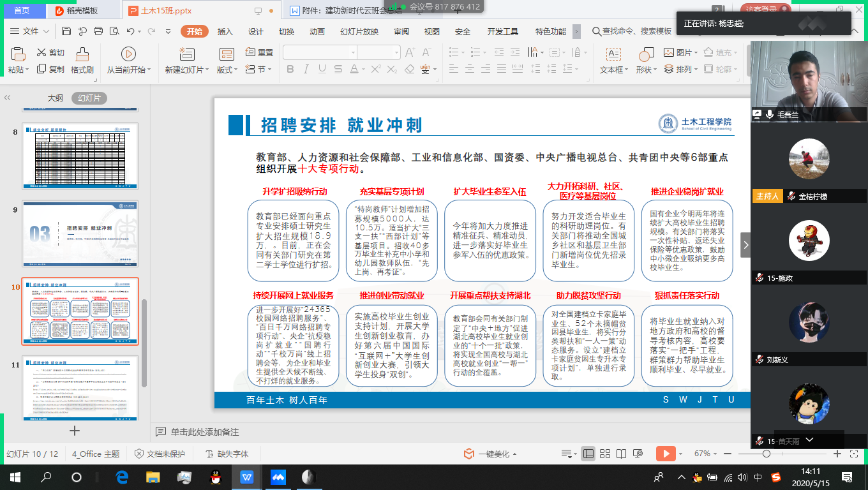Click the Save icon in quick access toolbar
Screen dimensions: 868x490
[x=66, y=31]
